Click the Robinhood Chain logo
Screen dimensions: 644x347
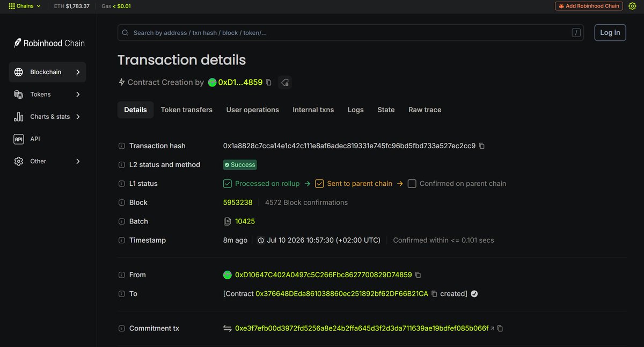tap(49, 43)
